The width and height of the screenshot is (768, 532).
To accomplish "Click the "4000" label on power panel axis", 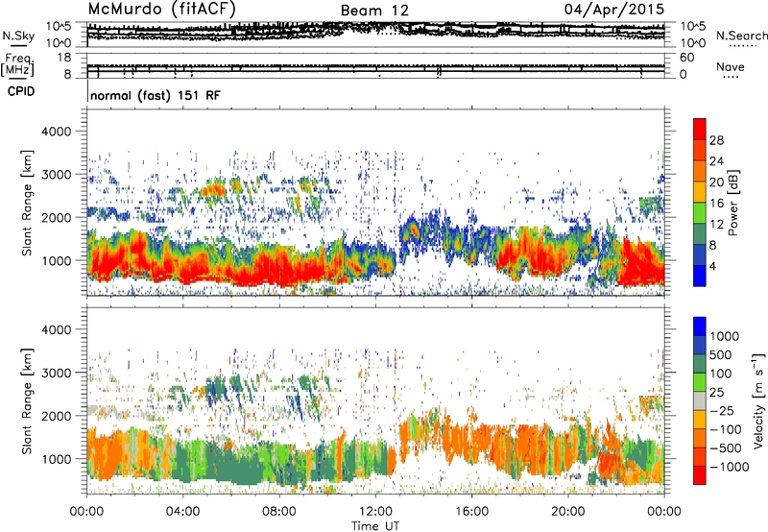I will 57,132.
